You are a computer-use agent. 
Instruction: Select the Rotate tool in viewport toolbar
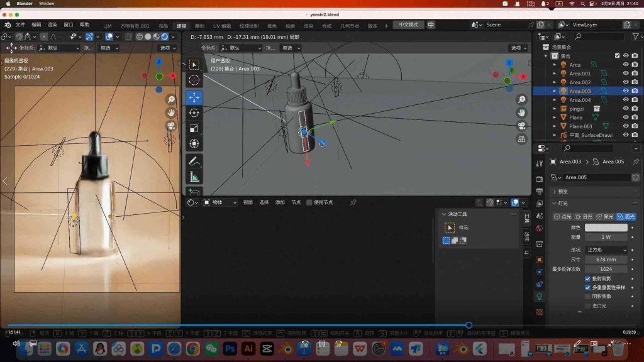tap(194, 113)
